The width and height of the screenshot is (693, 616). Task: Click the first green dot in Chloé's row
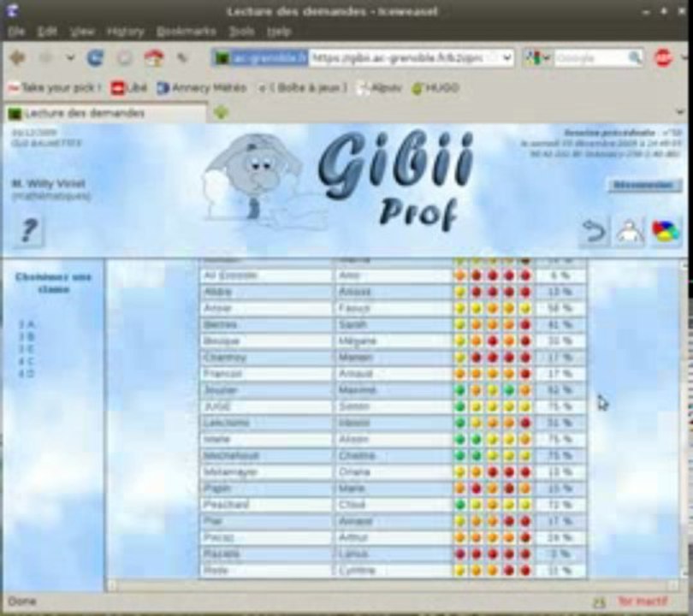point(460,505)
